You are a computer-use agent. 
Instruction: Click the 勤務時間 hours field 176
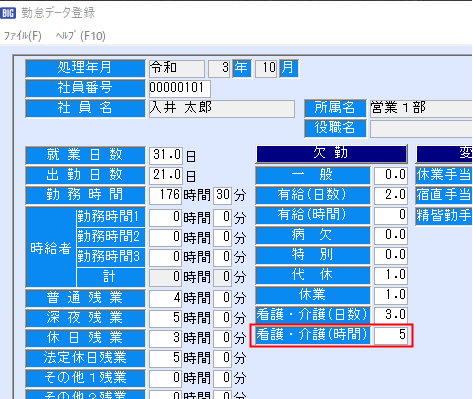pyautogui.click(x=165, y=195)
